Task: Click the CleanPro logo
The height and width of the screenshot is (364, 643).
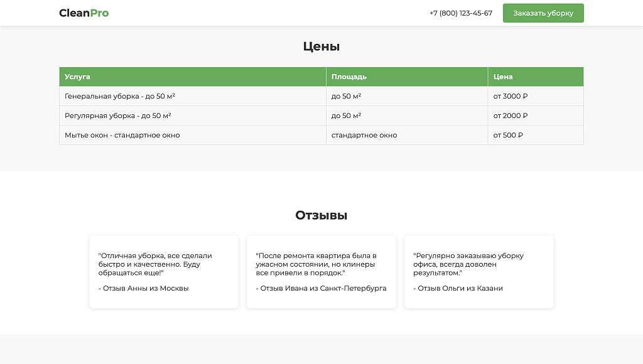Action: [82, 13]
